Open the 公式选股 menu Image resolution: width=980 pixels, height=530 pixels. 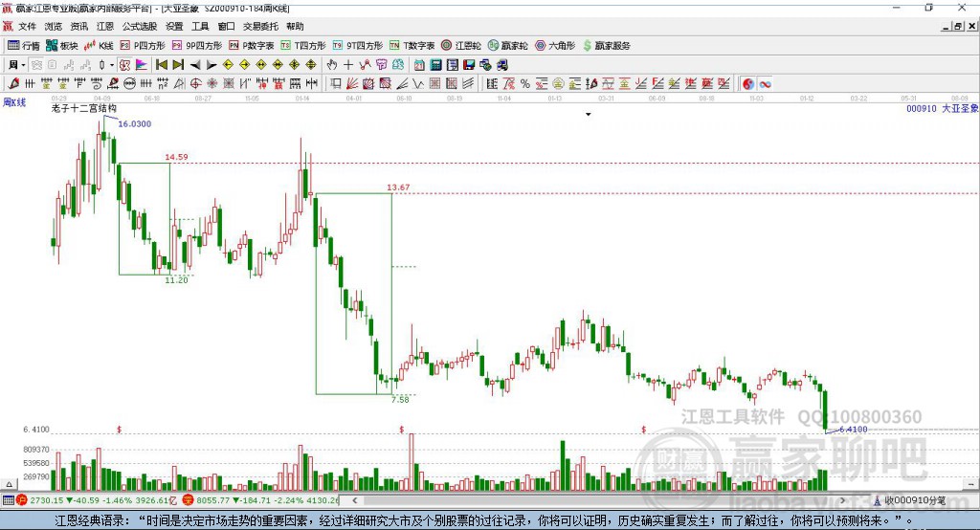[x=140, y=26]
